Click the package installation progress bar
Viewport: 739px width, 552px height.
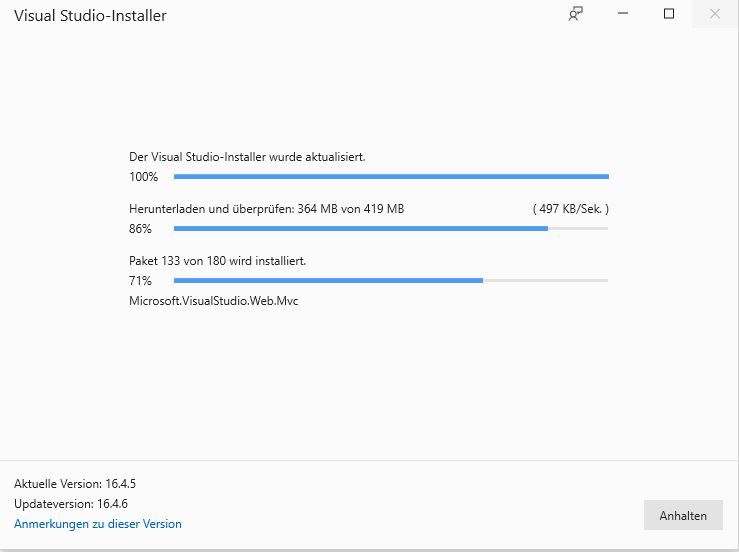click(390, 281)
